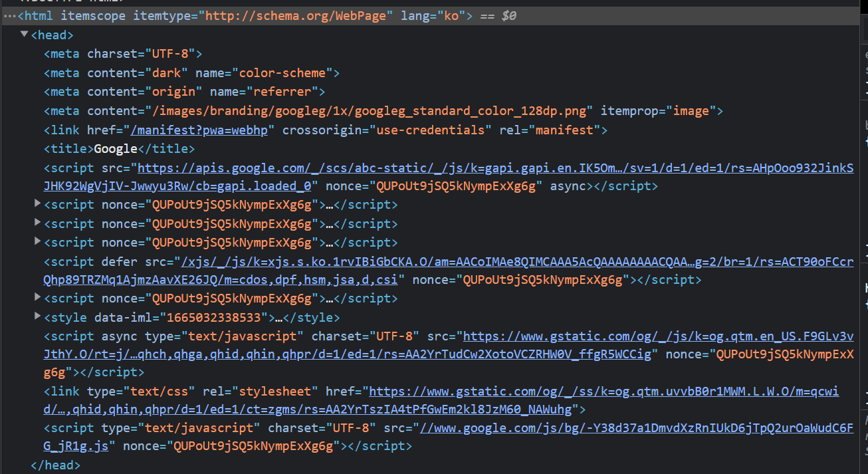
Task: Click the lang value "ko"
Action: (x=452, y=15)
